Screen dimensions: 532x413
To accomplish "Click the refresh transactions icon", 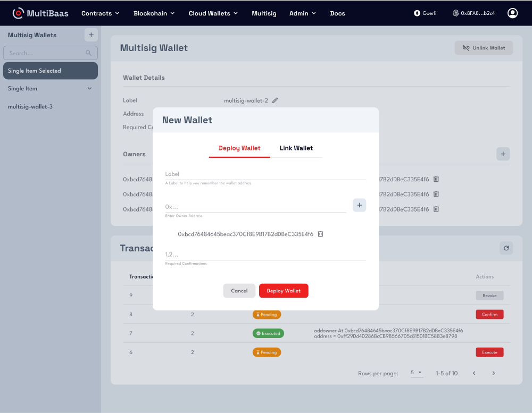I will pyautogui.click(x=506, y=248).
